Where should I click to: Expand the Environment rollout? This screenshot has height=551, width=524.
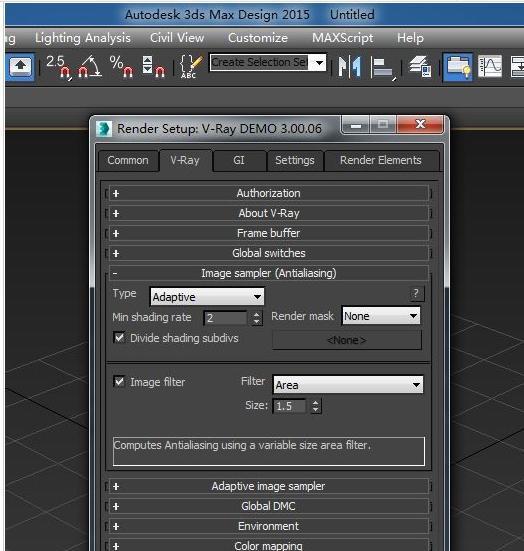269,526
